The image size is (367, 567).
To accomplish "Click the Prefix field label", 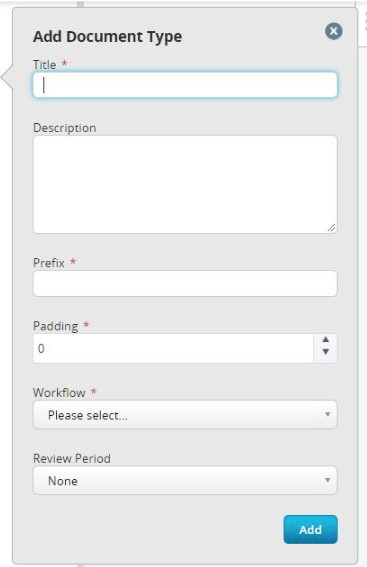I will click(49, 263).
